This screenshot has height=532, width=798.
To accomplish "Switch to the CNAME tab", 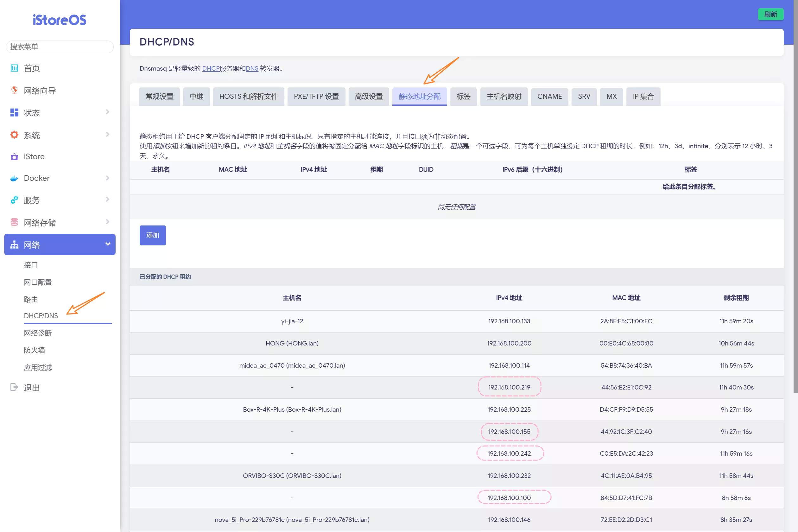I will (x=550, y=97).
